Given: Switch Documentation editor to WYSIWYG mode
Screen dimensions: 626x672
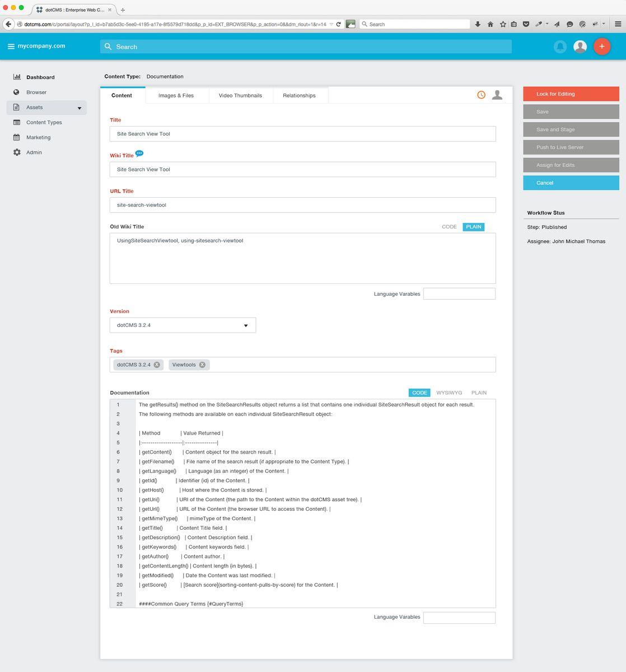Looking at the screenshot, I should (449, 393).
